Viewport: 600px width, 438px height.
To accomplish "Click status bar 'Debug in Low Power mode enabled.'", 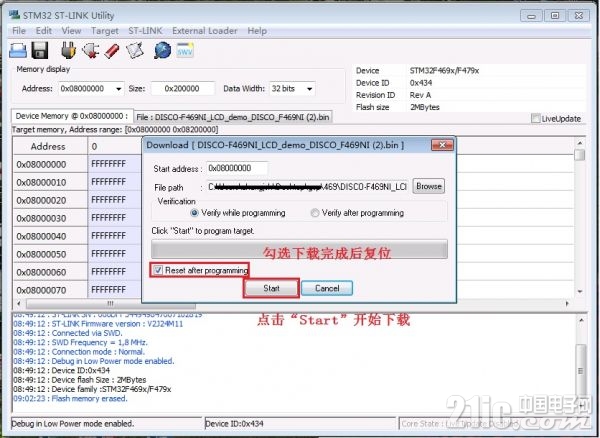I will [73, 424].
